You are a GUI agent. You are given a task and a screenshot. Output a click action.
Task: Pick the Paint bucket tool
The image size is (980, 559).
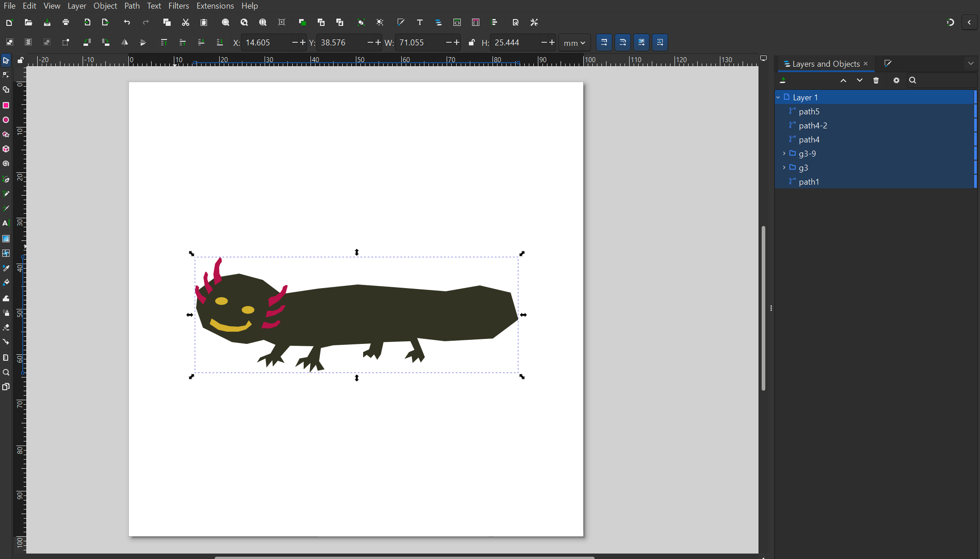[x=6, y=283]
